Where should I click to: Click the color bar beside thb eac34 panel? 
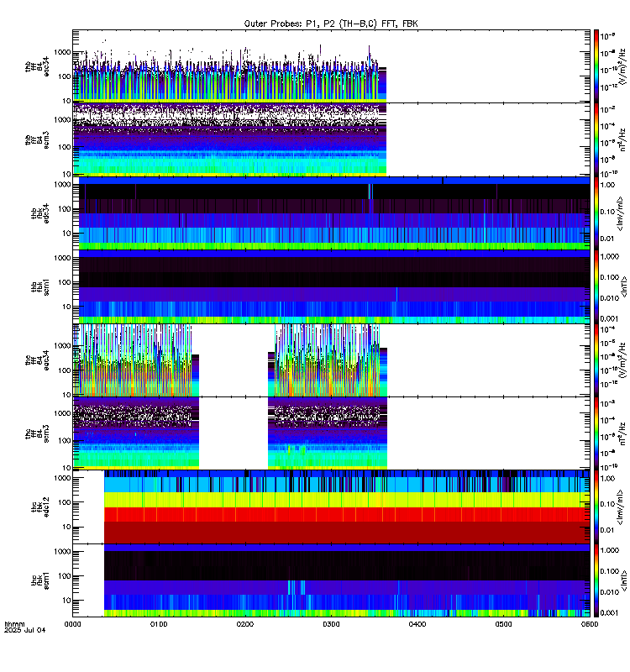click(596, 66)
